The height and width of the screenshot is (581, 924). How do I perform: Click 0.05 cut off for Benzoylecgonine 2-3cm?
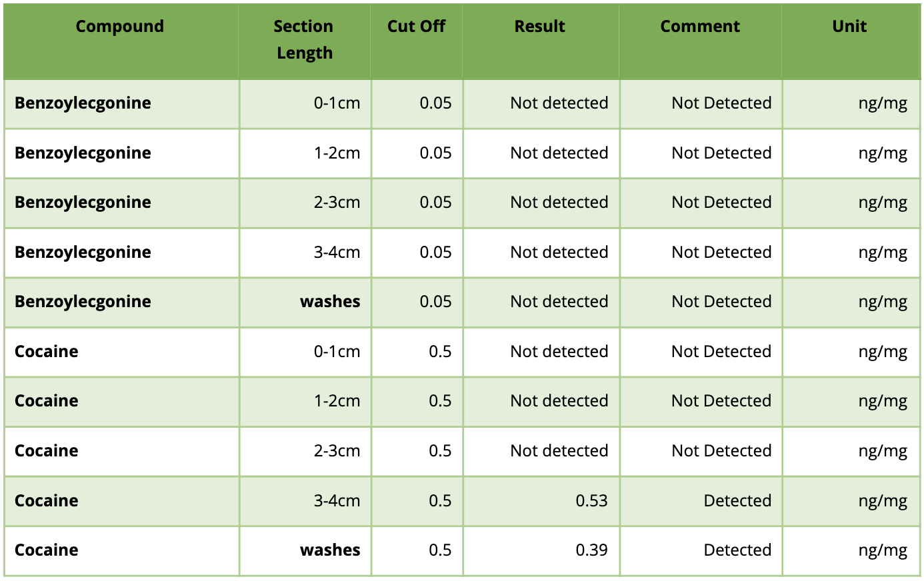click(x=435, y=203)
